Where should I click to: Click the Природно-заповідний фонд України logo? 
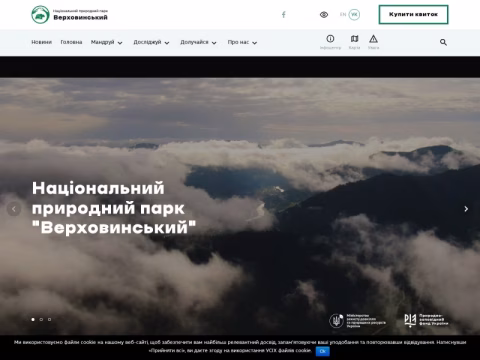426,320
